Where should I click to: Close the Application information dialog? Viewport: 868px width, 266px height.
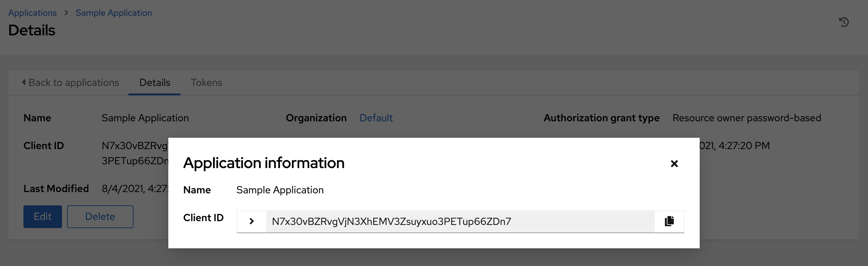pyautogui.click(x=674, y=164)
